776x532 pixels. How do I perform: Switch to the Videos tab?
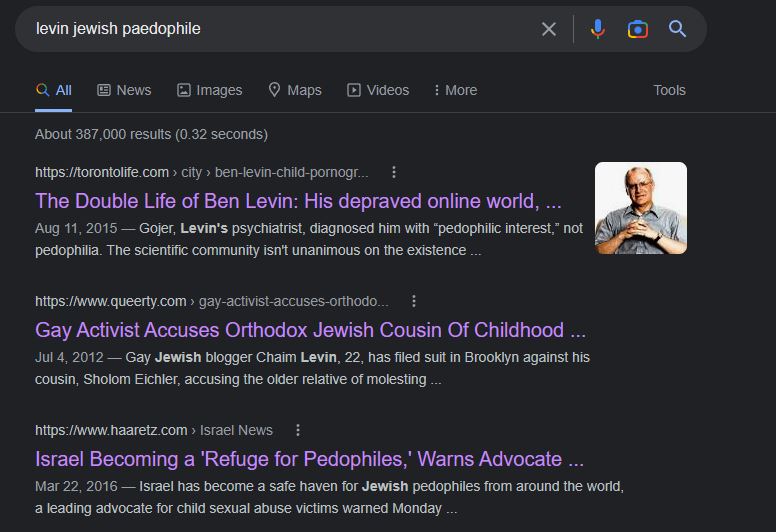pos(378,90)
